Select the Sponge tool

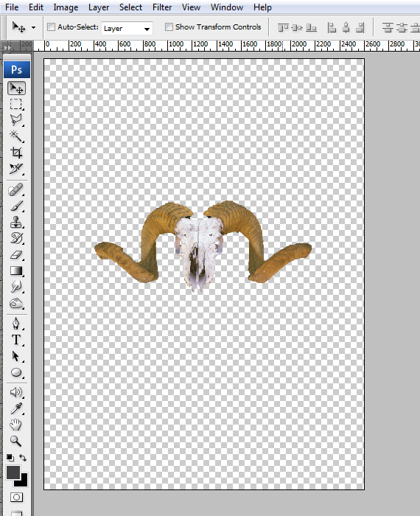pos(16,303)
